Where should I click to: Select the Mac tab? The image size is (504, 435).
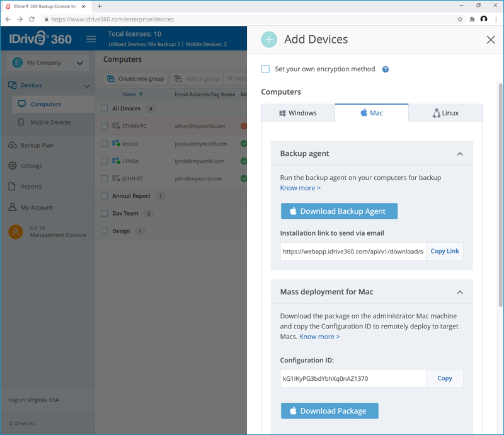click(372, 113)
